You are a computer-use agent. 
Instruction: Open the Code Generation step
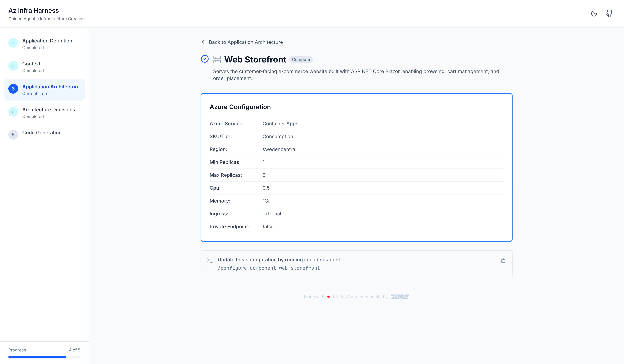coord(42,133)
